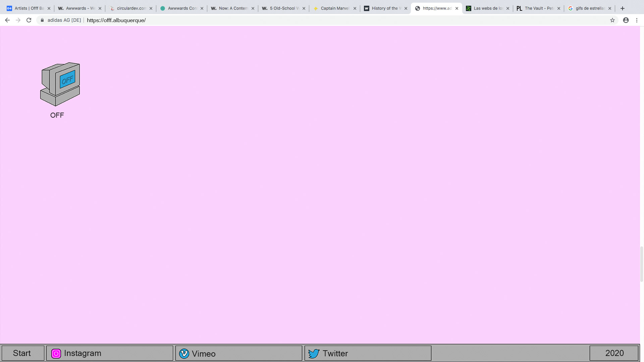
Task: Go back using browser arrow
Action: (7, 20)
